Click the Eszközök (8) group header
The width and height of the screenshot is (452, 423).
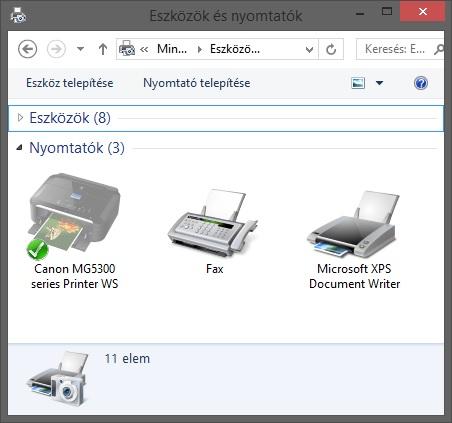click(226, 118)
